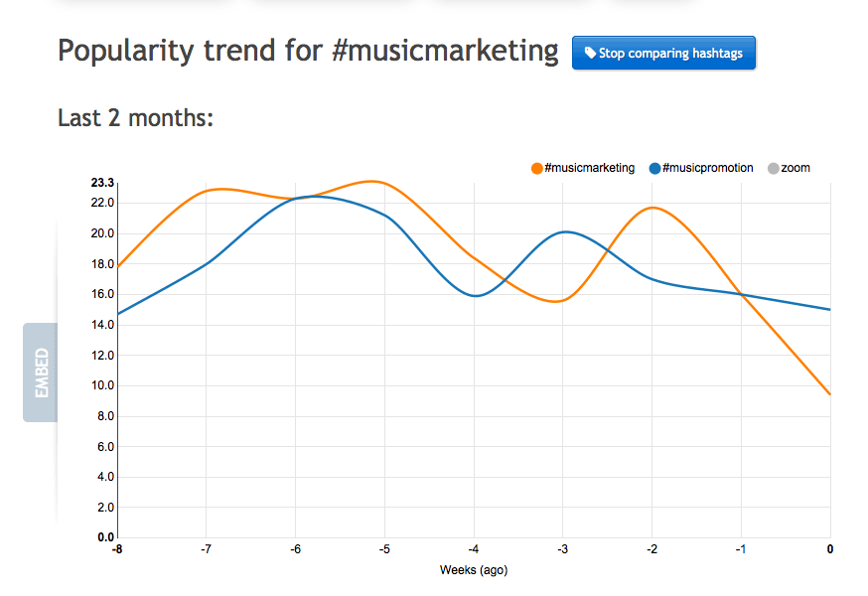The image size is (868, 596).
Task: Toggle the zoom legend option
Action: pyautogui.click(x=789, y=168)
